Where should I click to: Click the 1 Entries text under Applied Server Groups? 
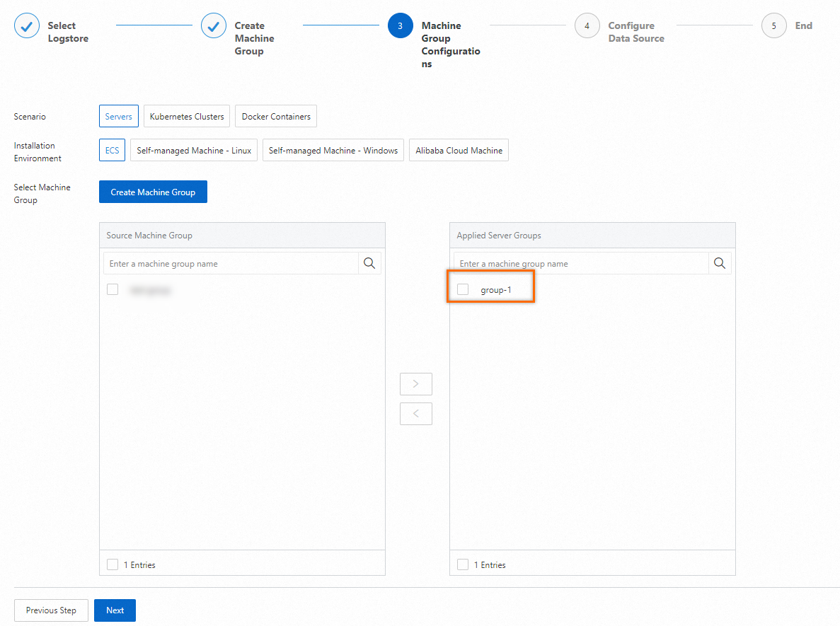click(x=490, y=565)
